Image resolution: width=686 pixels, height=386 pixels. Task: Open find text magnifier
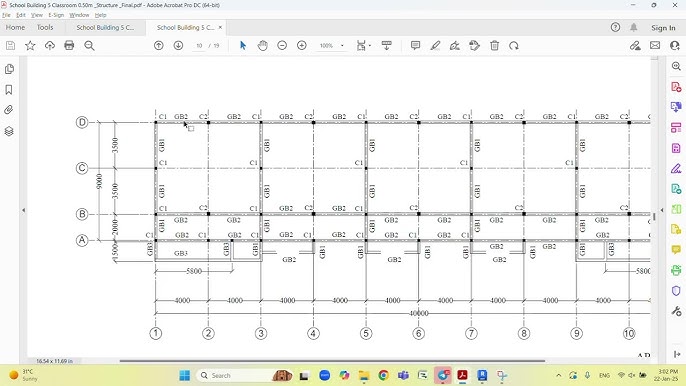[89, 46]
